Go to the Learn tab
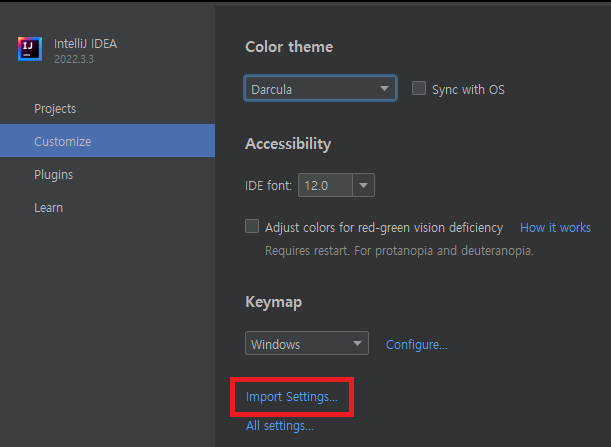 tap(48, 208)
